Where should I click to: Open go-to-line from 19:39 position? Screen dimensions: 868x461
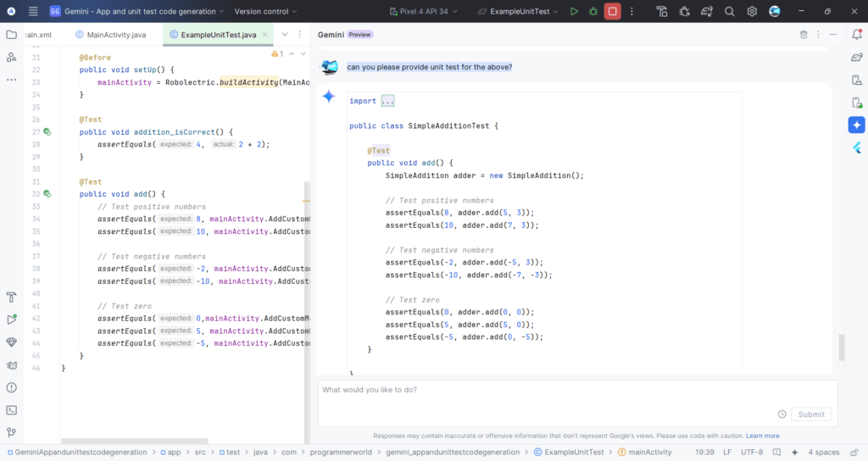click(704, 453)
